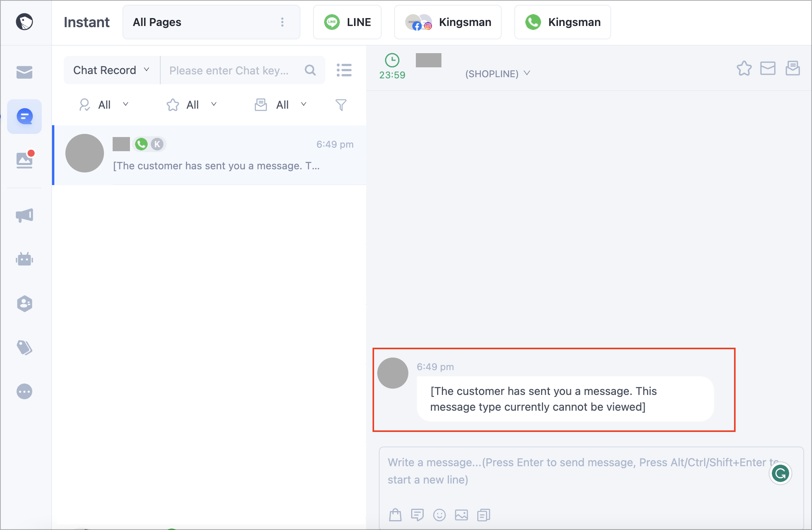Image resolution: width=812 pixels, height=530 pixels.
Task: Insert an emoji into the message
Action: 439,515
